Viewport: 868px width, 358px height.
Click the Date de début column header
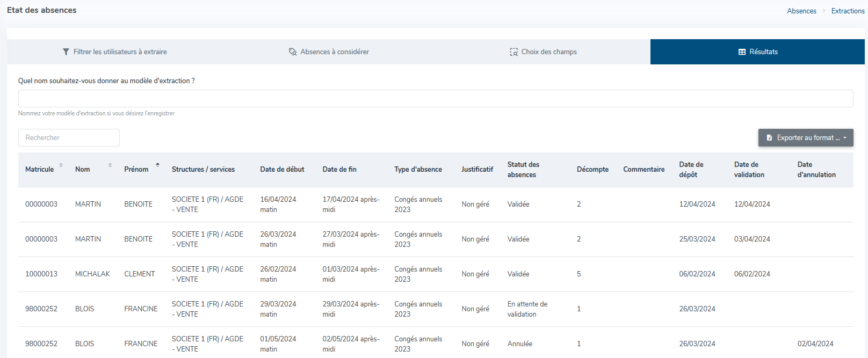pyautogui.click(x=282, y=170)
